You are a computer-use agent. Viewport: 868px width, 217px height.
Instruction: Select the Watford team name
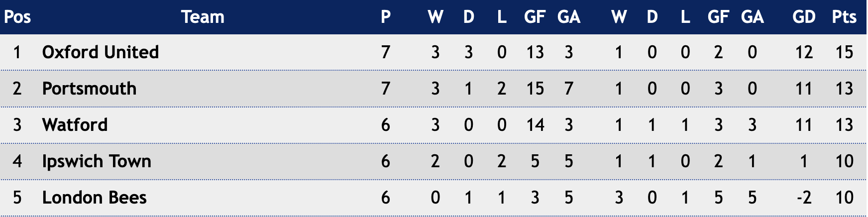click(75, 125)
